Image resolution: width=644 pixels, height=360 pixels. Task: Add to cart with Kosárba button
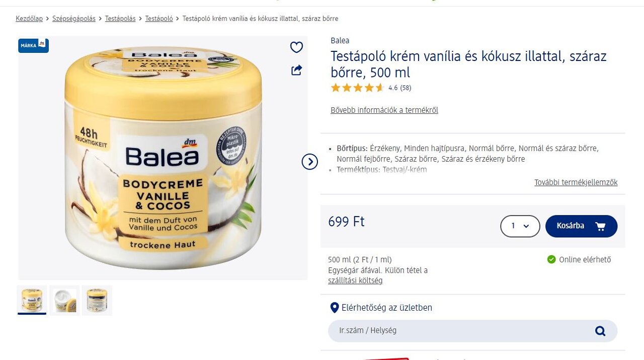click(581, 226)
